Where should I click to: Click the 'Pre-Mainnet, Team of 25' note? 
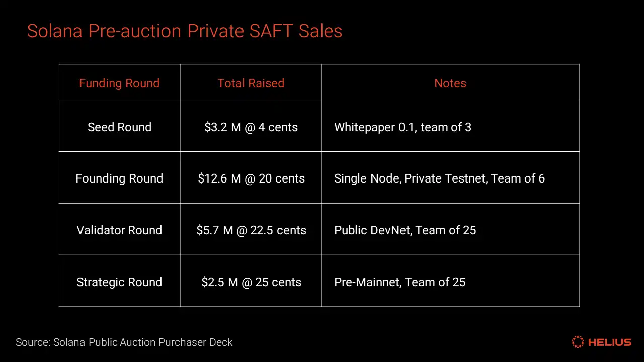(399, 282)
